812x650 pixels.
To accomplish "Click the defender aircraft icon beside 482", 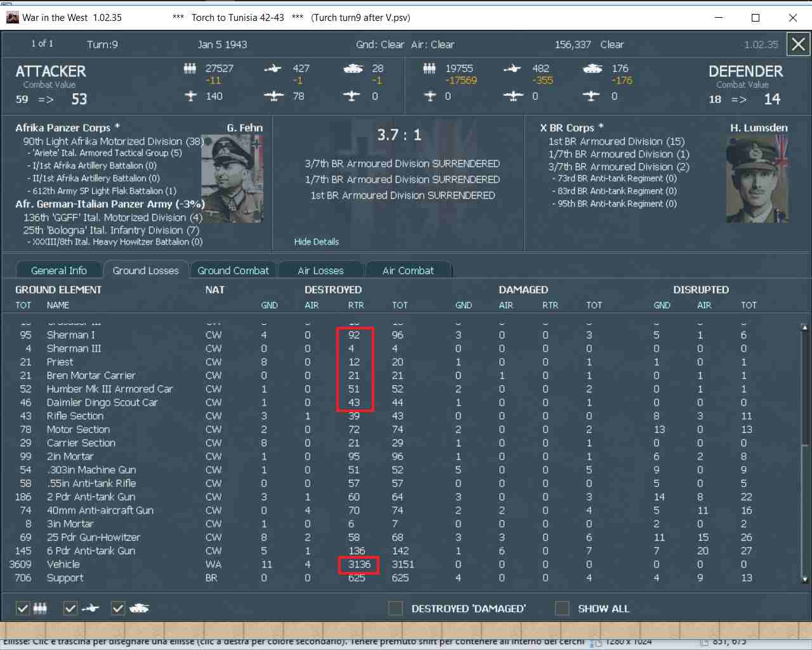I will click(x=512, y=69).
